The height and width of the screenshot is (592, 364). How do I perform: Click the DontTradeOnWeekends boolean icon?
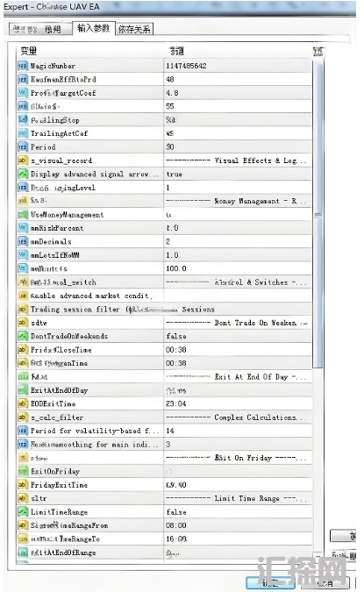23,336
